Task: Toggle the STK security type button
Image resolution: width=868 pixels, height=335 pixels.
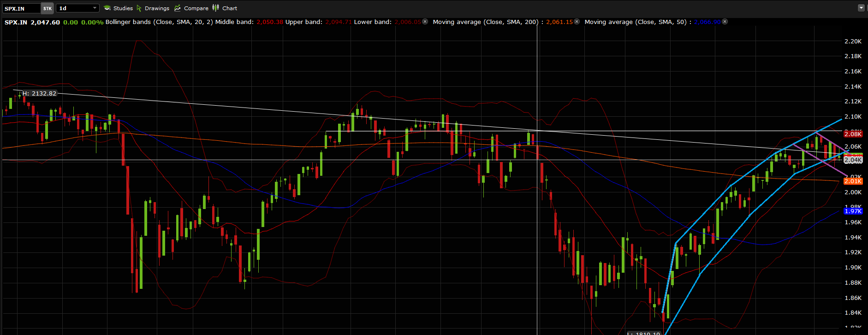Action: click(x=48, y=8)
